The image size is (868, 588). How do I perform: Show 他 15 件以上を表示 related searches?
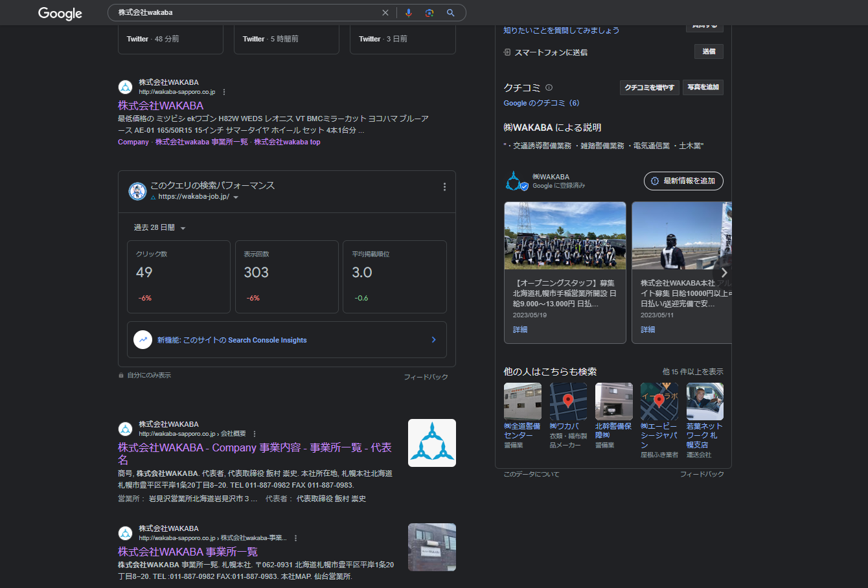(692, 372)
